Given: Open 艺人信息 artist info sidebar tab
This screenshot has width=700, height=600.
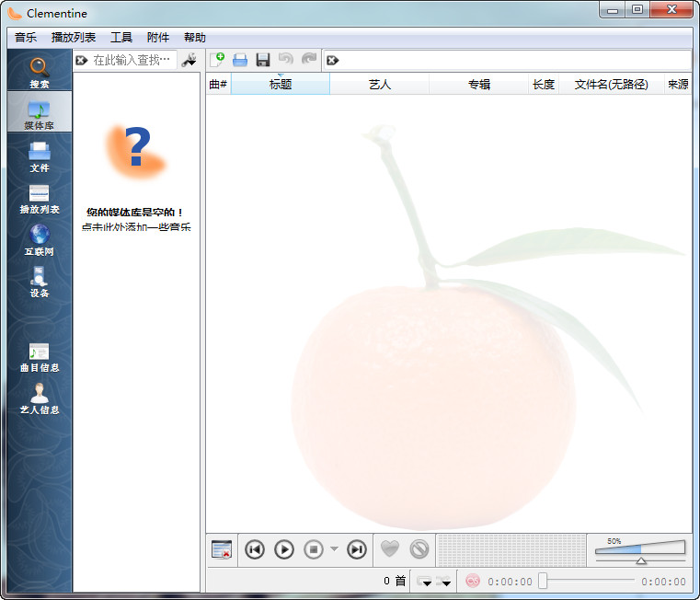Looking at the screenshot, I should 40,398.
